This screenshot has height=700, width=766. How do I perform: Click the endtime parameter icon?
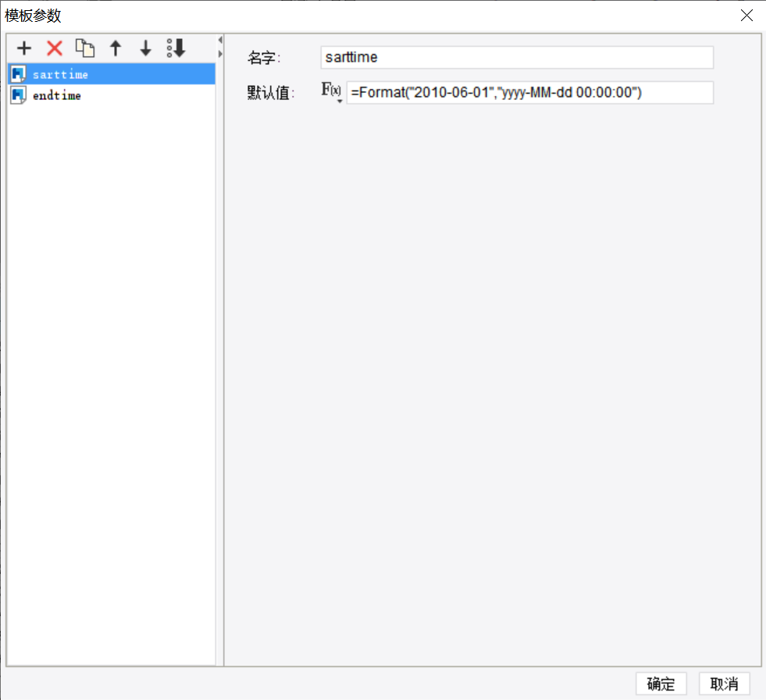(19, 95)
